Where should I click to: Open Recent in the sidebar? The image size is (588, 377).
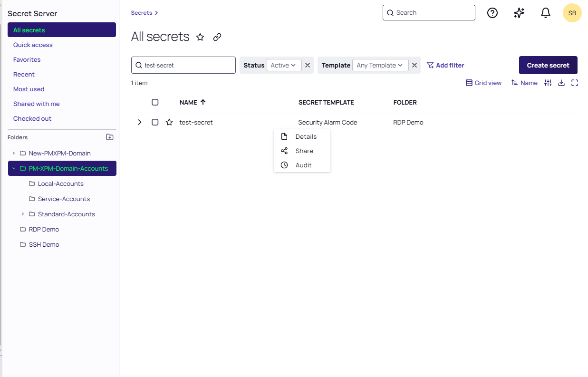click(x=24, y=74)
